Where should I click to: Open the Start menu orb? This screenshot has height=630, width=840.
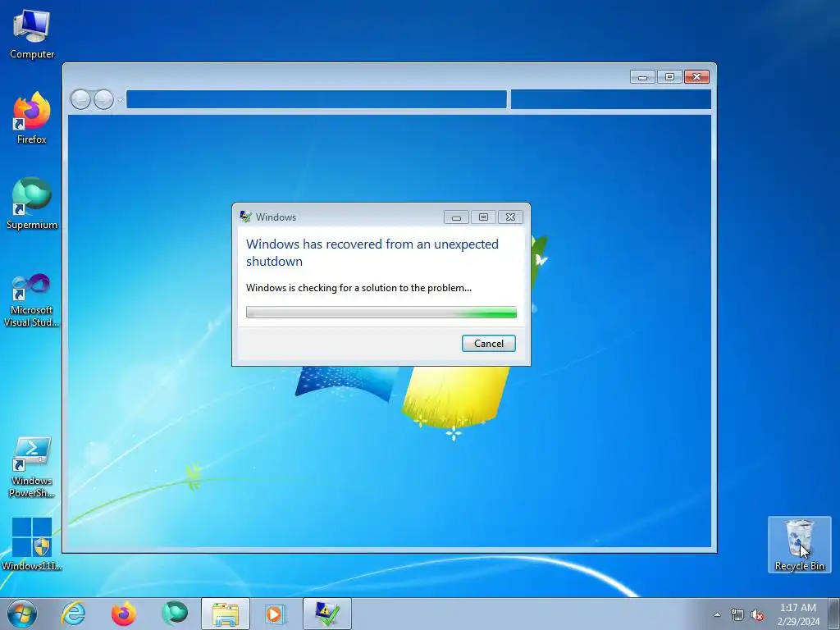point(22,614)
